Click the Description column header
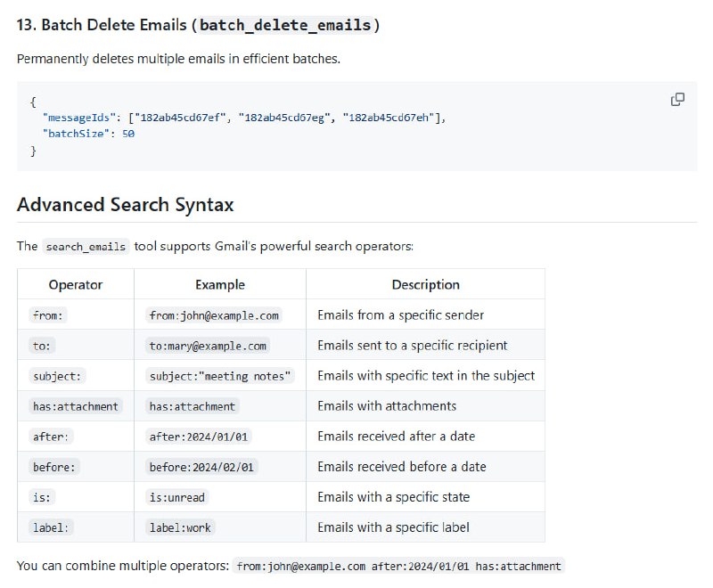 [x=425, y=285]
